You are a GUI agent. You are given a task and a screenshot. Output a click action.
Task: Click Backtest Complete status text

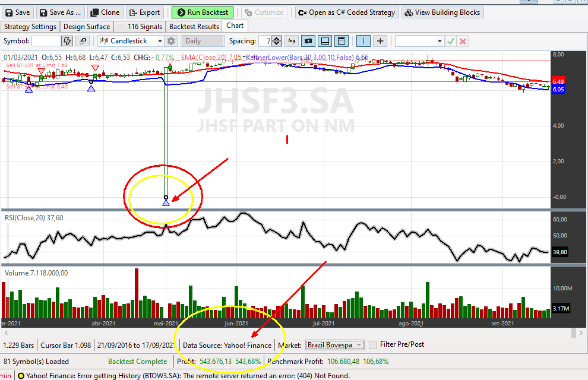137,362
